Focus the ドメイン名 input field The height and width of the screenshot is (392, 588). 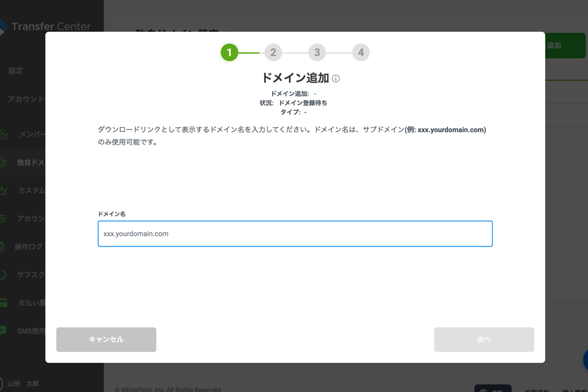[x=295, y=234]
